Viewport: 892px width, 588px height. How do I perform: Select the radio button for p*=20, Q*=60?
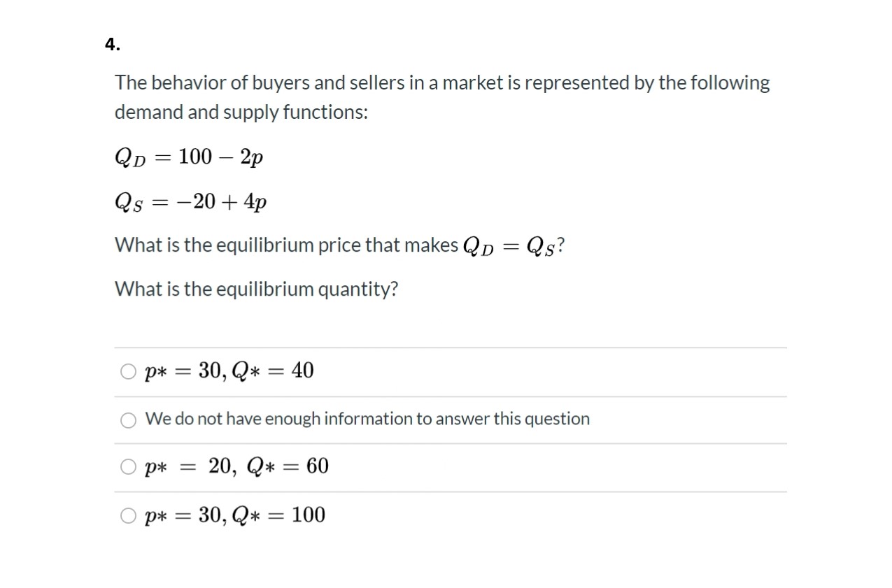[x=128, y=468]
